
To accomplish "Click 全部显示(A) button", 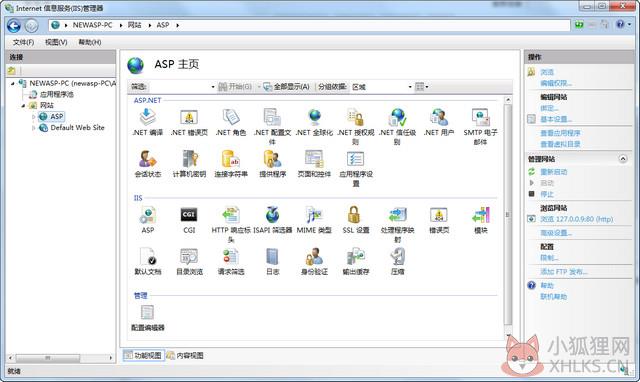I will [x=287, y=87].
